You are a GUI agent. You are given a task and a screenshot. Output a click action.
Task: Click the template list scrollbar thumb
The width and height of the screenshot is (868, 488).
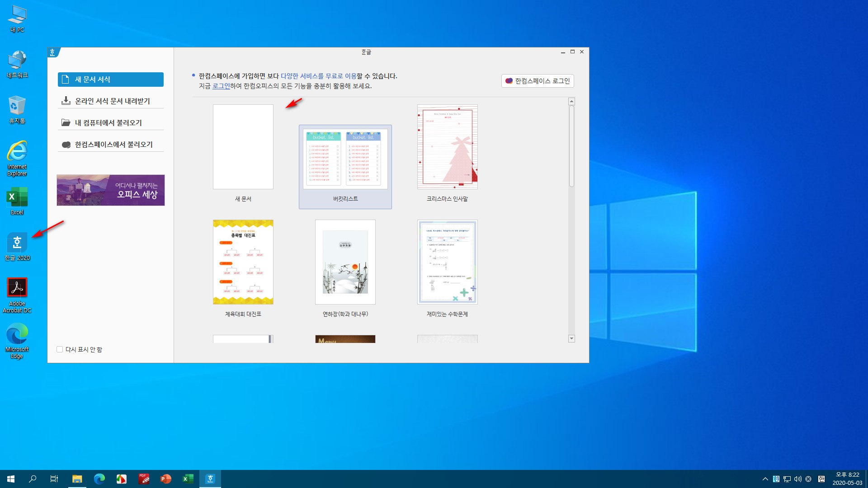pyautogui.click(x=571, y=146)
